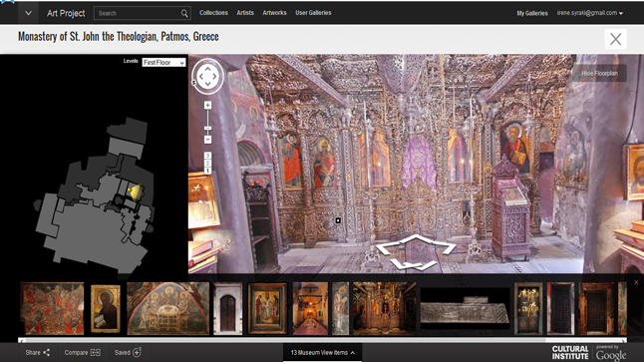This screenshot has height=362, width=644.
Task: Go to My Galleries
Action: coord(532,13)
